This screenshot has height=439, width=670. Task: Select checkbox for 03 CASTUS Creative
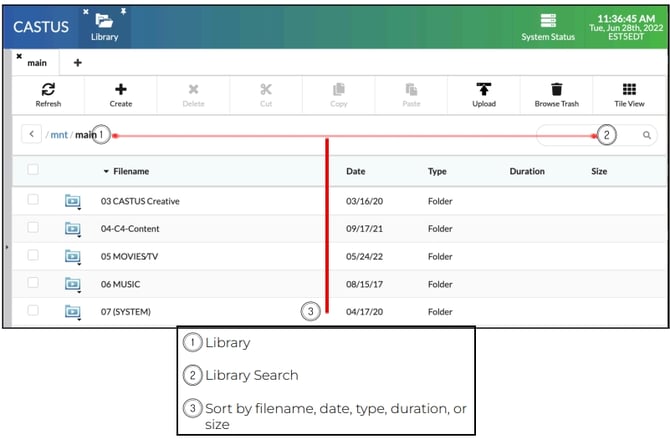tap(33, 200)
